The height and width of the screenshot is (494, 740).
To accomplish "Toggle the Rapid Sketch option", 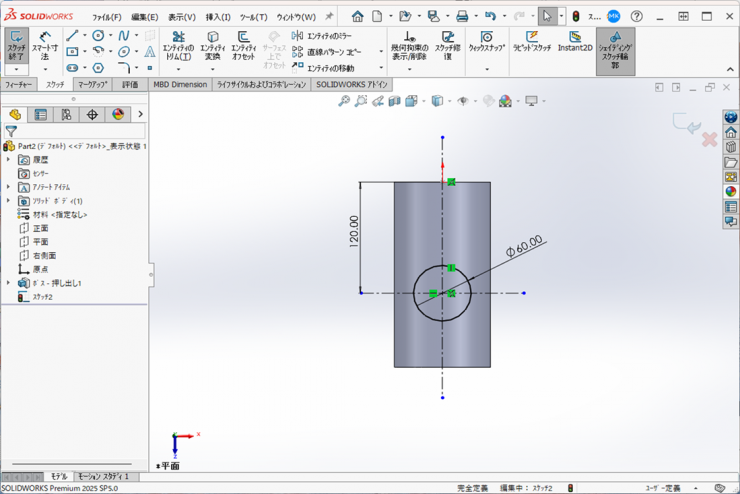I will point(532,42).
